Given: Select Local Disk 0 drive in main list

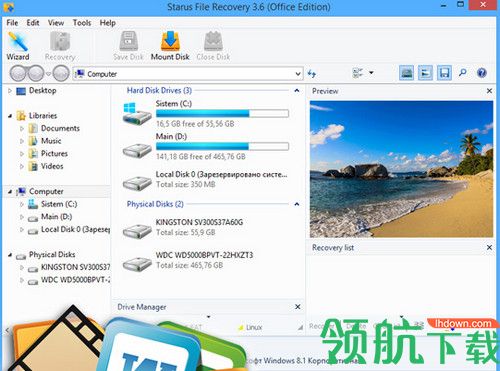Looking at the screenshot, I should click(137, 183).
